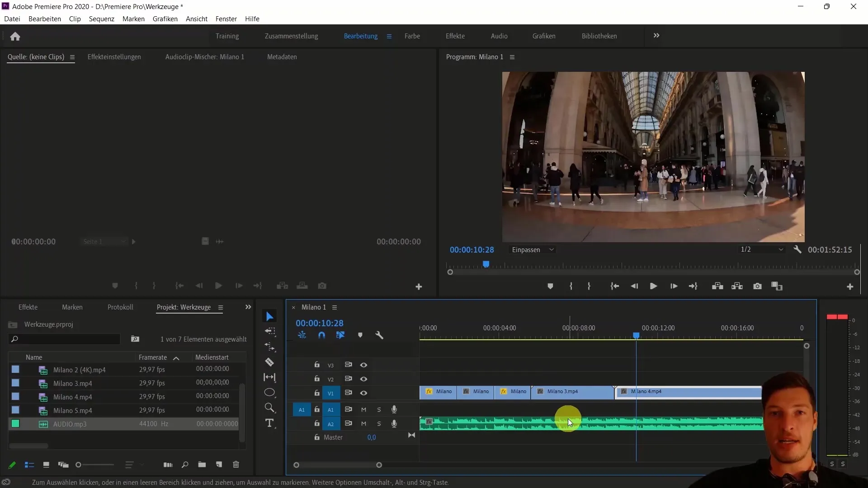Viewport: 868px width, 488px height.
Task: Switch Project panel to icon view
Action: (x=46, y=465)
